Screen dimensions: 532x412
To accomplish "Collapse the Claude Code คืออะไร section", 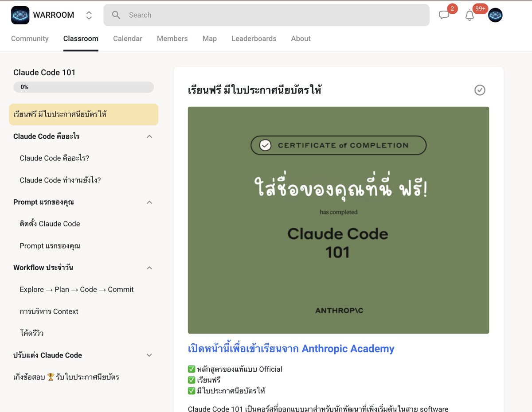I will click(x=149, y=136).
